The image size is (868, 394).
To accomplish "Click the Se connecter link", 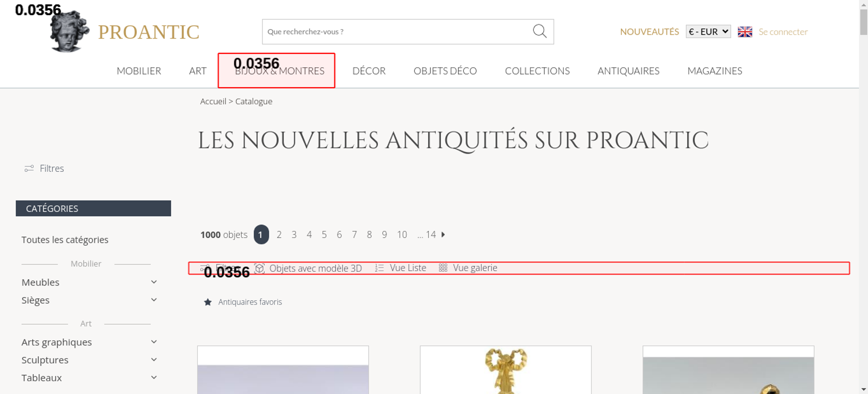I will coord(783,32).
